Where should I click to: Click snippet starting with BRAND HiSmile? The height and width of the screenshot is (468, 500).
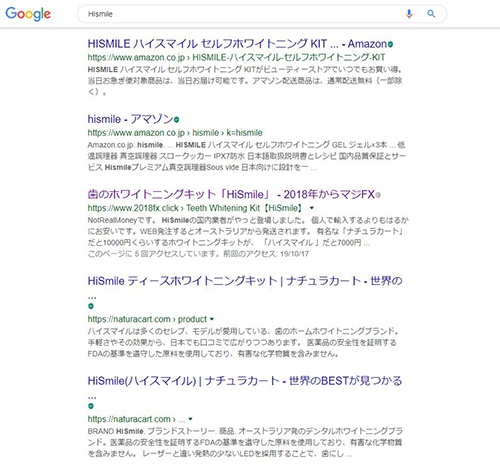[245, 442]
